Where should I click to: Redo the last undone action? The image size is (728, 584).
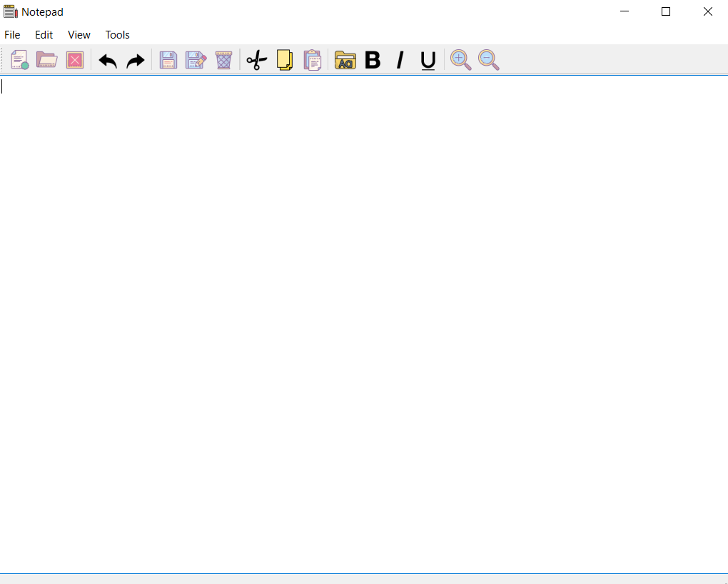click(136, 60)
